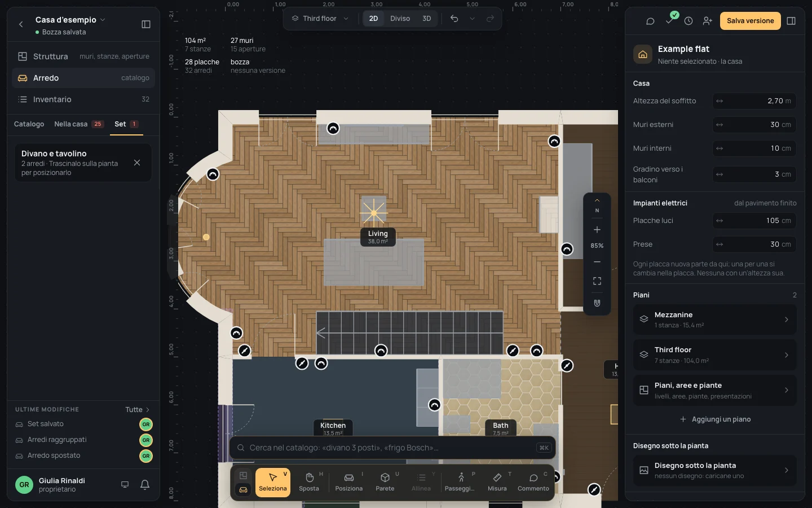The image size is (812, 508).
Task: Open the comments speech-bubble icon in the top bar
Action: coord(650,21)
